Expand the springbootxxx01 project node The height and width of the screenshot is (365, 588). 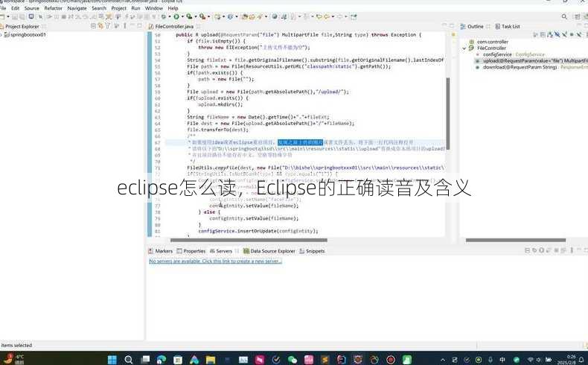click(x=1, y=34)
